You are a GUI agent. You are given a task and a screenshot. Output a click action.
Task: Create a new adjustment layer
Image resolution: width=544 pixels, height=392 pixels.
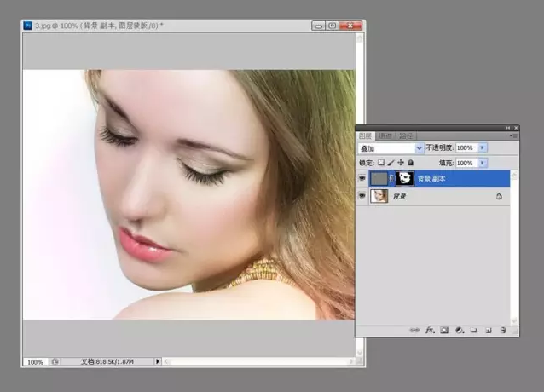coord(459,330)
